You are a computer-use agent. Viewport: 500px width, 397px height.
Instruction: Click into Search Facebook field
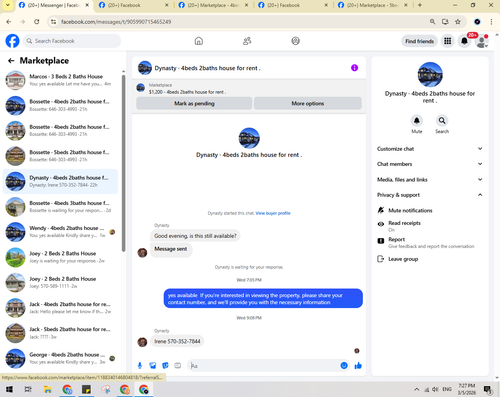(72, 41)
